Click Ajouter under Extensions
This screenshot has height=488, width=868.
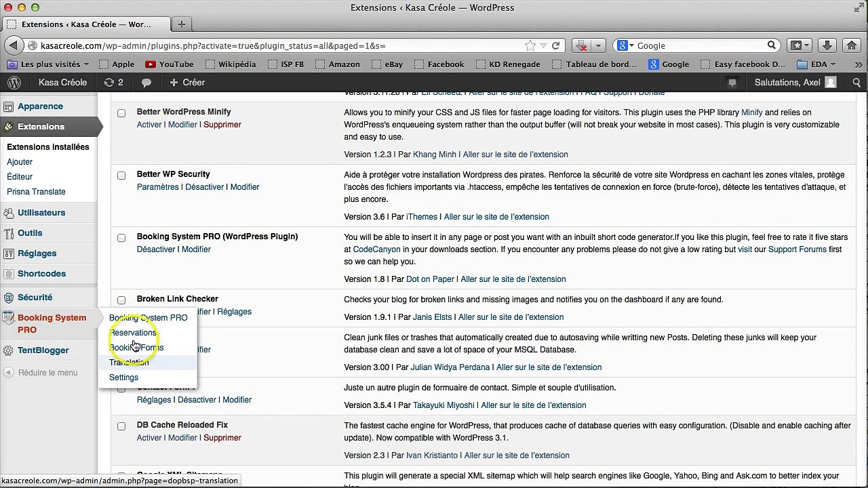pyautogui.click(x=20, y=162)
